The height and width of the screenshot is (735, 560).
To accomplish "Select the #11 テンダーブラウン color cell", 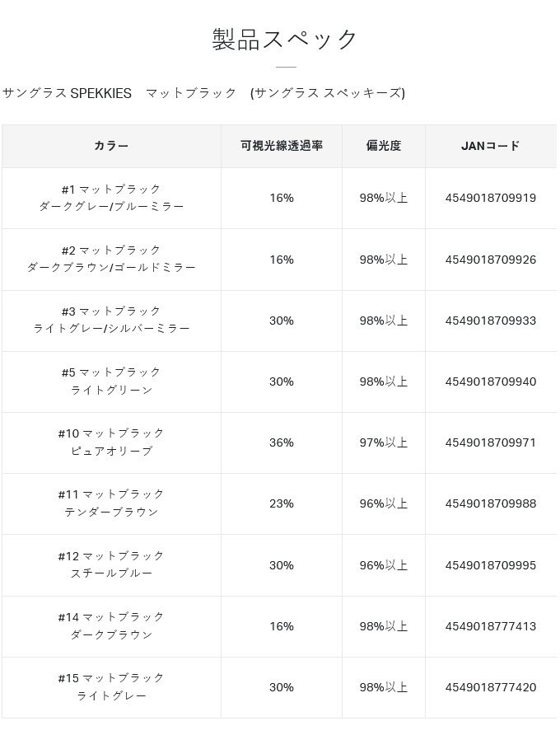I will click(x=111, y=503).
